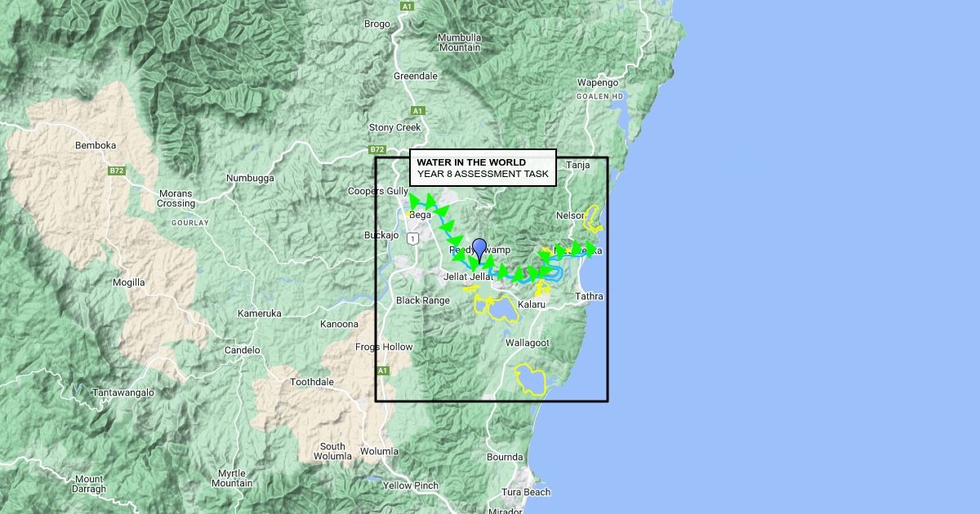The width and height of the screenshot is (980, 514).
Task: Click the Mount Darragh label
Action: 89,484
